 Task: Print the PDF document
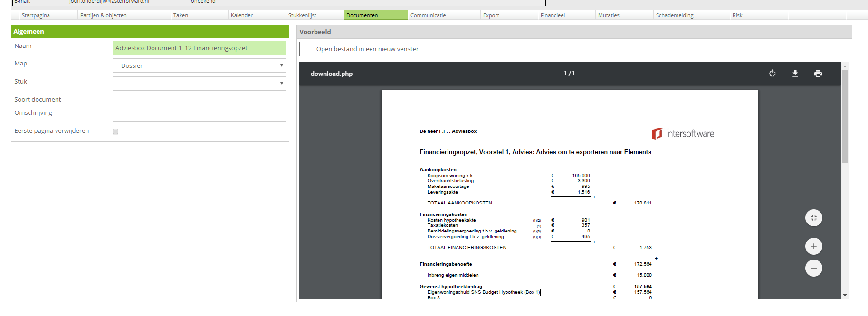point(818,74)
